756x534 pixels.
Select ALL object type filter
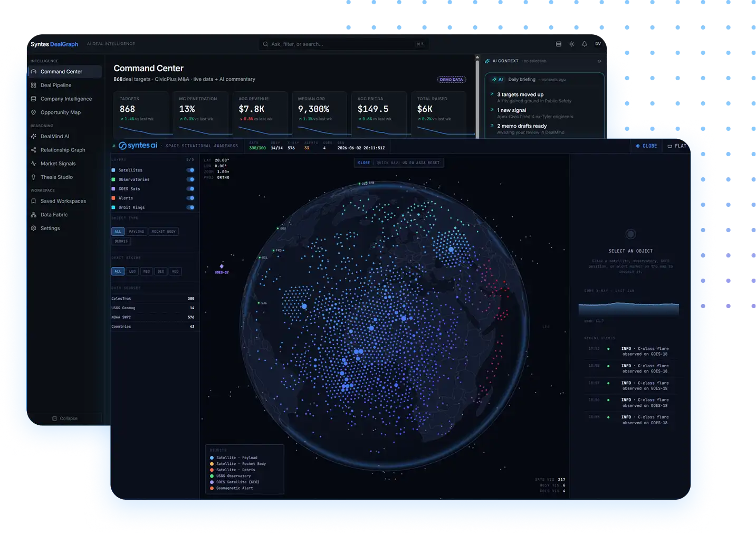point(118,232)
